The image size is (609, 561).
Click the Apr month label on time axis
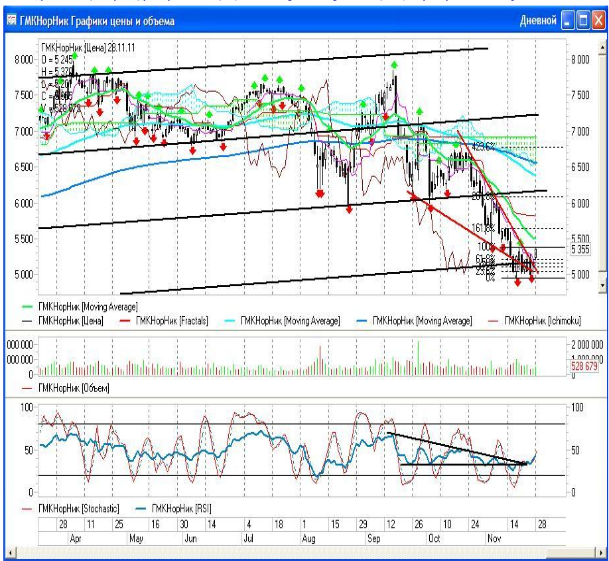(x=75, y=539)
